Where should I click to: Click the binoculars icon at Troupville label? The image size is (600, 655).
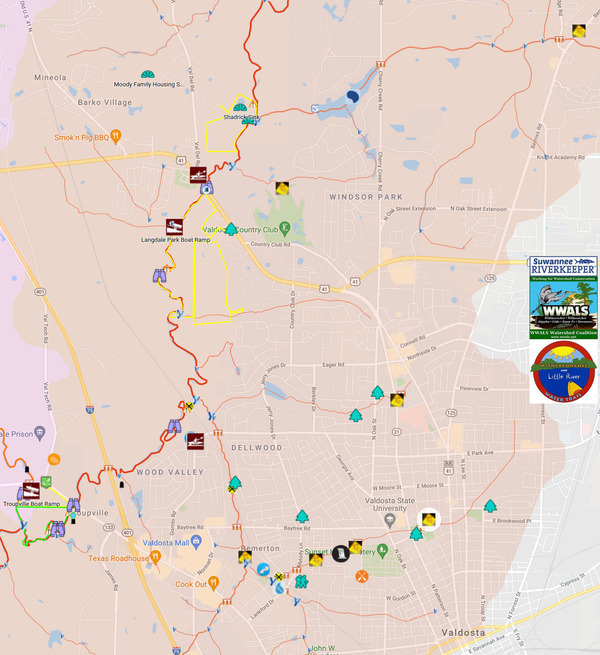tap(74, 505)
